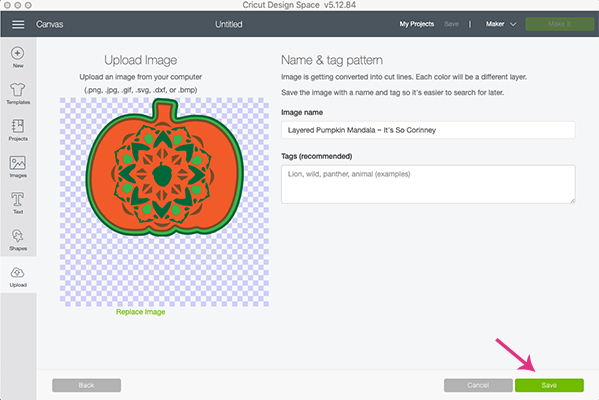
Task: Select the Text tool icon
Action: pos(18,199)
